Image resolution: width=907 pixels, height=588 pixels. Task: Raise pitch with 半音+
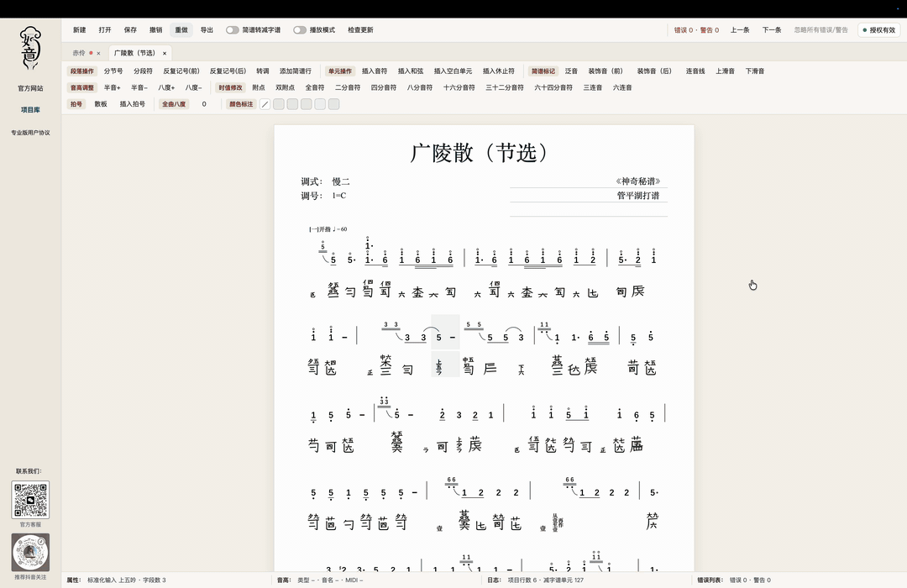tap(113, 88)
